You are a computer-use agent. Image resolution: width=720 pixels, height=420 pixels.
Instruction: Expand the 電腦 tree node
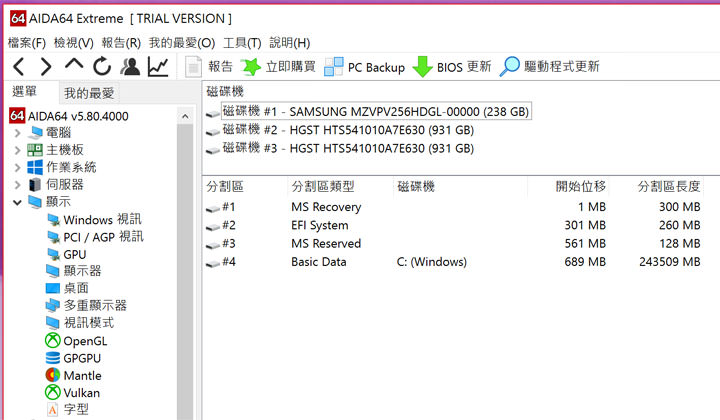17,132
